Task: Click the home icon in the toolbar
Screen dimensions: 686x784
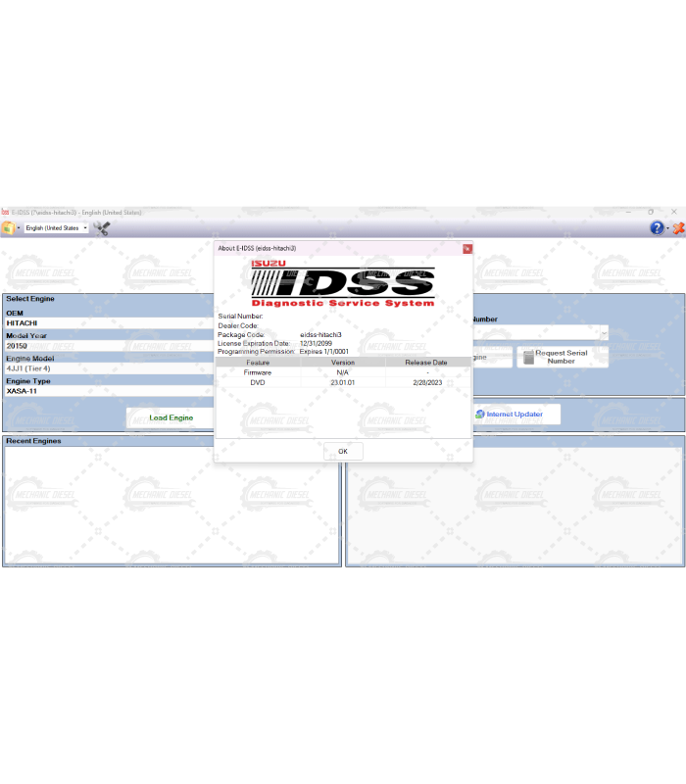Action: pyautogui.click(x=7, y=227)
